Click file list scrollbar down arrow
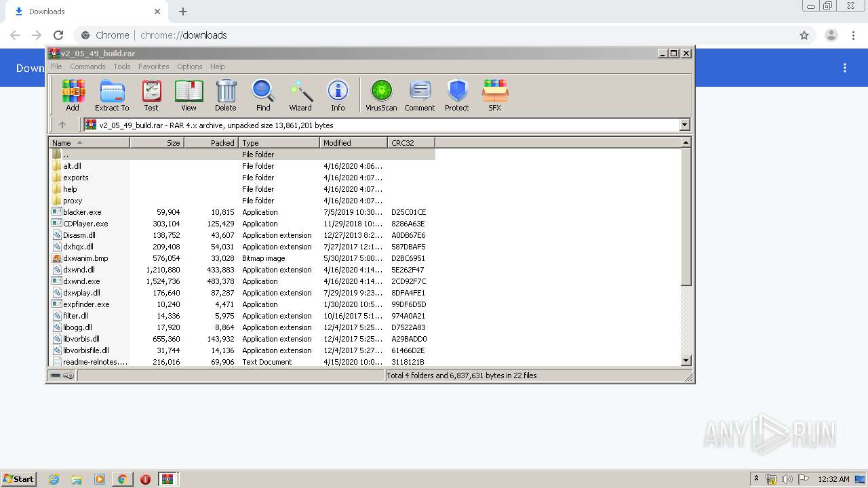The width and height of the screenshot is (868, 488). coord(686,361)
